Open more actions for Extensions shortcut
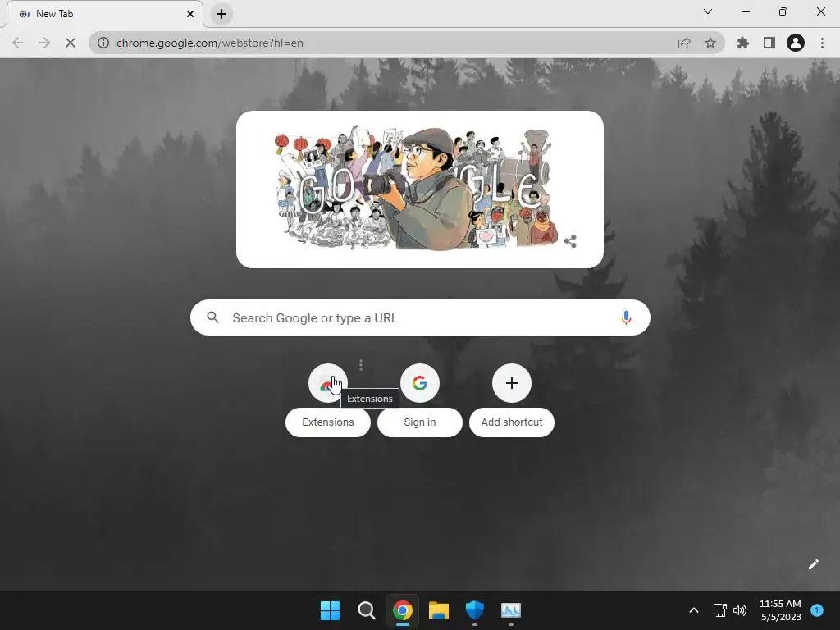The image size is (840, 630). click(x=361, y=365)
